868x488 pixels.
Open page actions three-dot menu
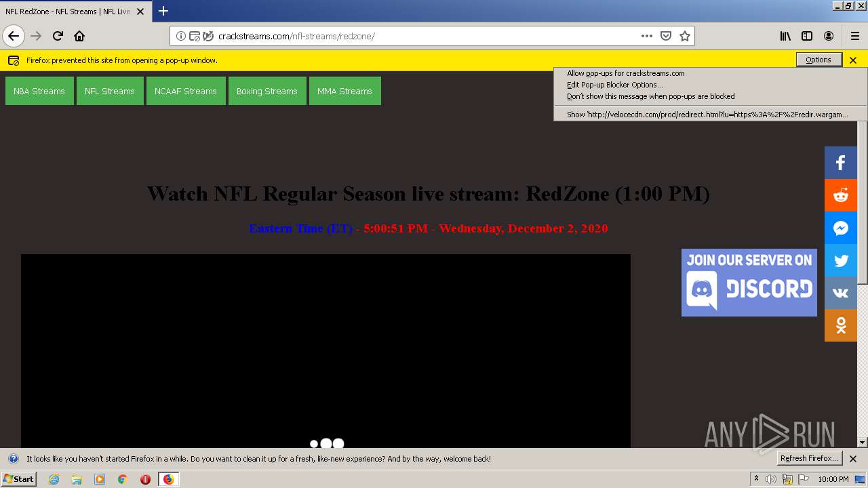point(647,36)
